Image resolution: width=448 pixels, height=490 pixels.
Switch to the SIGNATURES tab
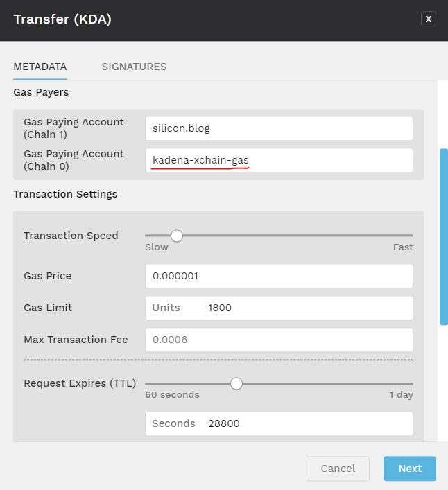coord(134,67)
